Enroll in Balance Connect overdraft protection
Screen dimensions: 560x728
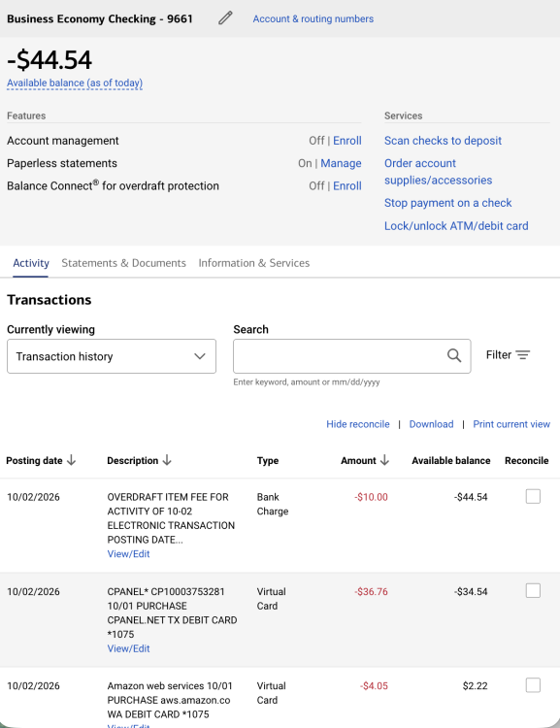(x=346, y=186)
